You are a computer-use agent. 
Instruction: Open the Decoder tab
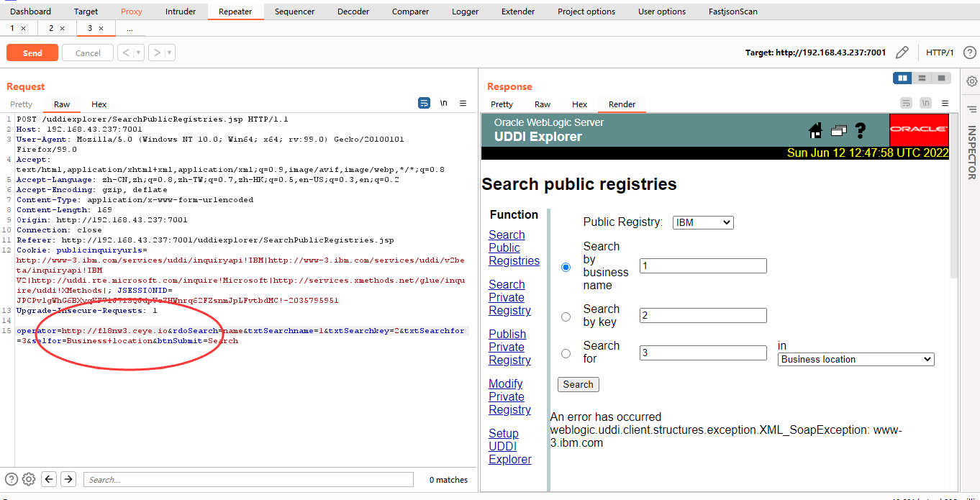(353, 12)
